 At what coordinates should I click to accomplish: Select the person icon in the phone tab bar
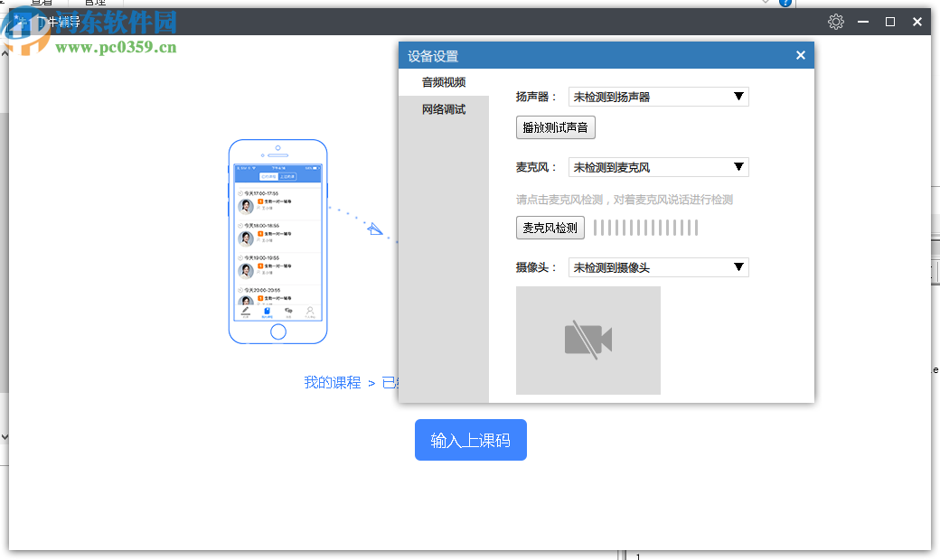pyautogui.click(x=309, y=309)
